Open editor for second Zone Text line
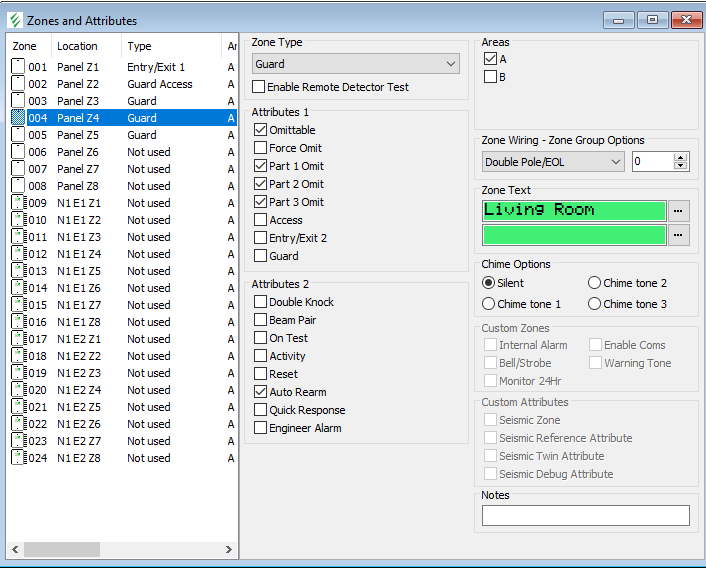This screenshot has width=706, height=576. (679, 235)
